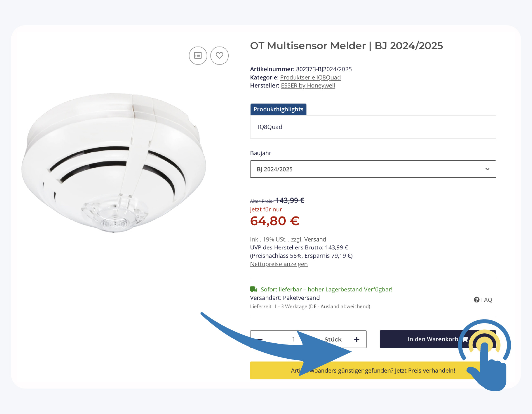This screenshot has width=532, height=414.
Task: Select the Produkthighlights tab
Action: pyautogui.click(x=278, y=109)
